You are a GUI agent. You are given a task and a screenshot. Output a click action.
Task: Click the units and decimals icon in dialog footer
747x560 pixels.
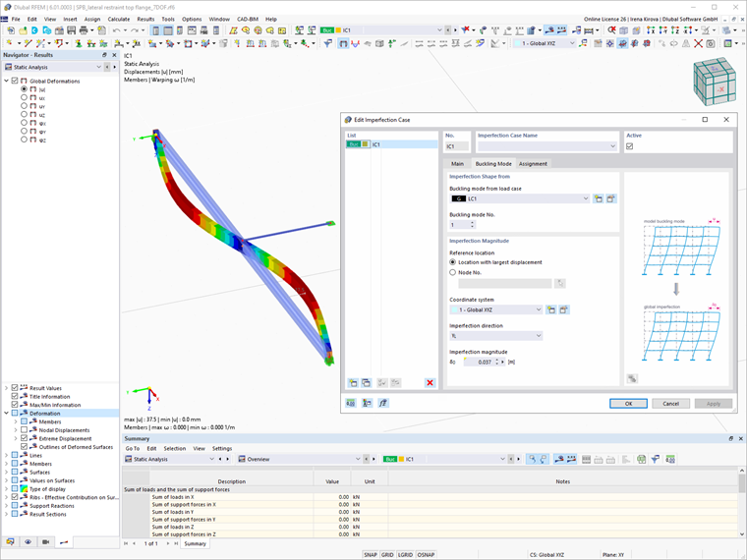pos(351,404)
